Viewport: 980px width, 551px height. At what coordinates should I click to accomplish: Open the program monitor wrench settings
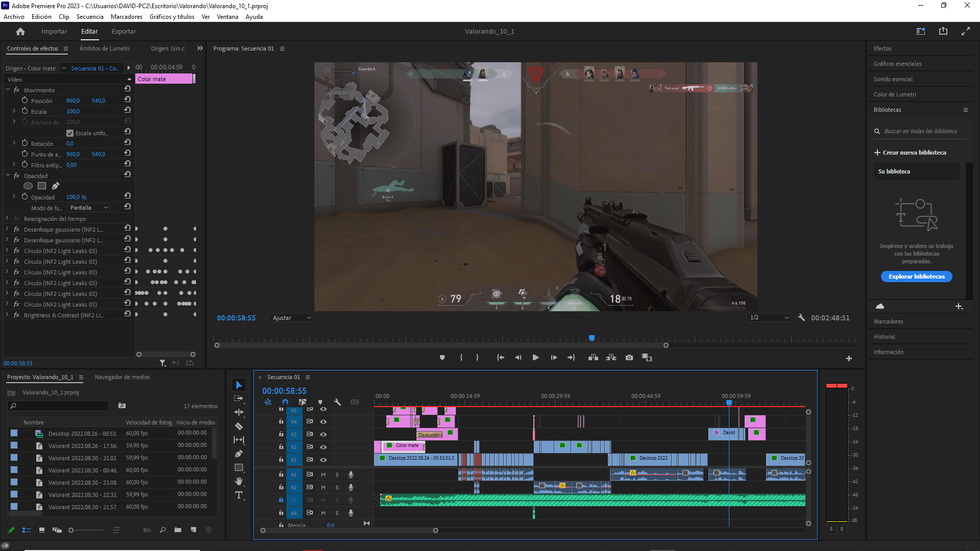(801, 317)
